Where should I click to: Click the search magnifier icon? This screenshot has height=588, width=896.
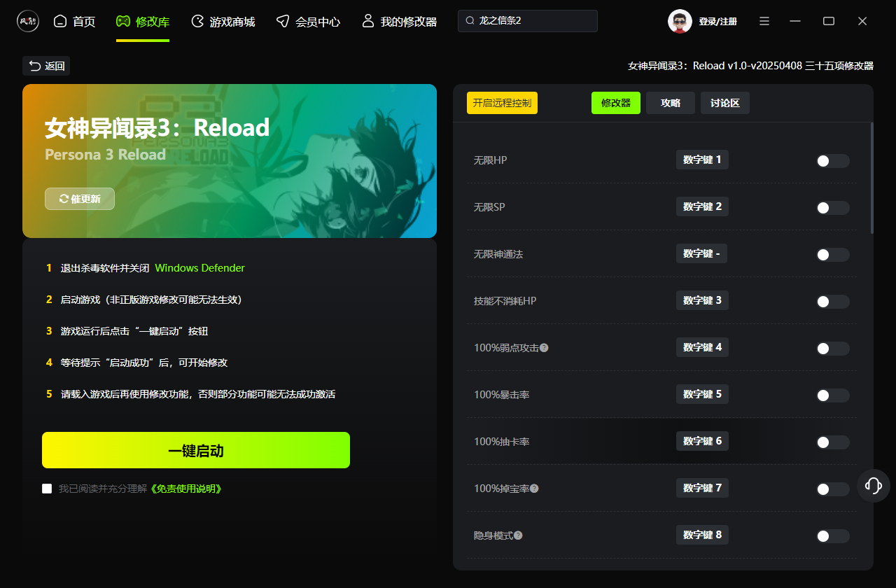click(470, 21)
